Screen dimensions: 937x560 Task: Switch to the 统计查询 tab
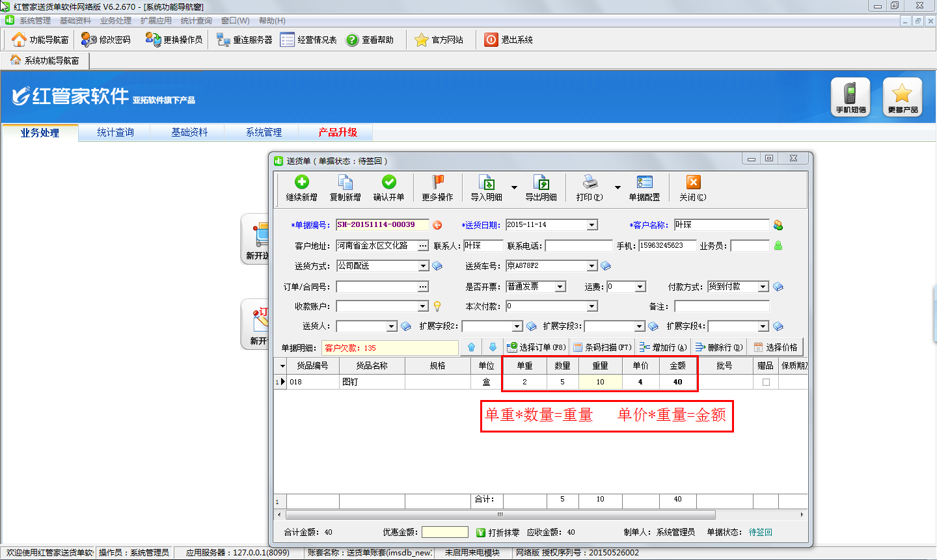point(115,133)
